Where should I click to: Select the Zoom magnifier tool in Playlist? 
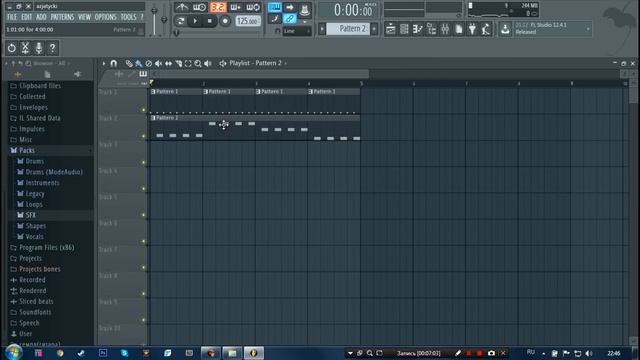198,63
